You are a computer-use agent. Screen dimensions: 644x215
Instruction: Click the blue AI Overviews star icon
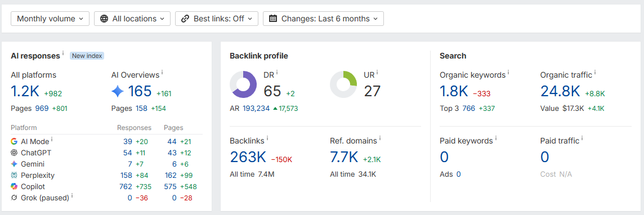[118, 92]
